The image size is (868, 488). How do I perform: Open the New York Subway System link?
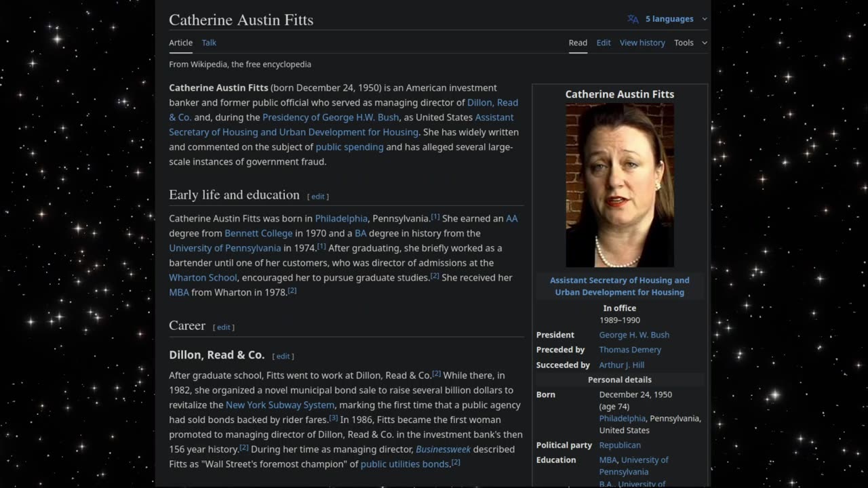point(280,405)
